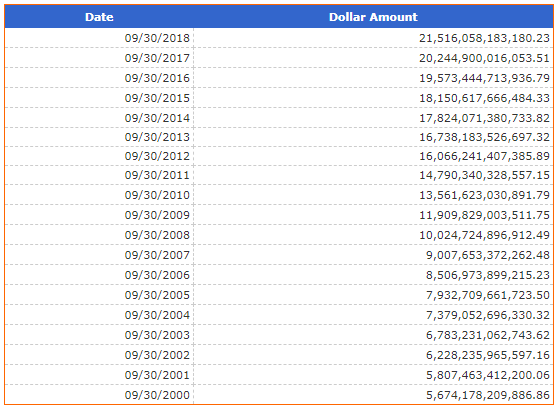Select the amount 18,150,617,666,484.33
559x411 pixels.
(484, 98)
